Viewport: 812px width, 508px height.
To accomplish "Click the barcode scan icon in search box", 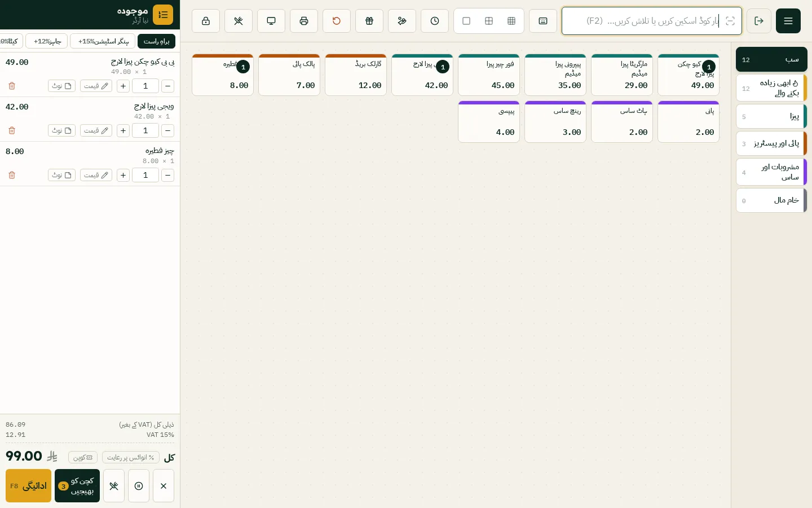I will [730, 21].
